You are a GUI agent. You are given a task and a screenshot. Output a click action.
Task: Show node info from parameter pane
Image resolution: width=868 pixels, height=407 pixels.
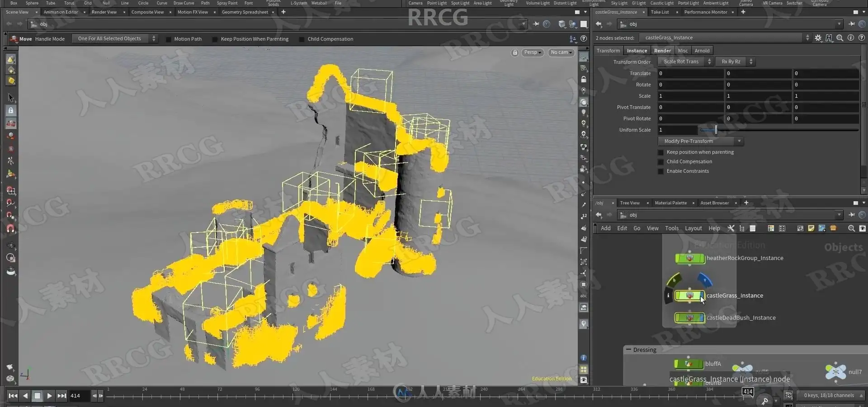click(851, 38)
